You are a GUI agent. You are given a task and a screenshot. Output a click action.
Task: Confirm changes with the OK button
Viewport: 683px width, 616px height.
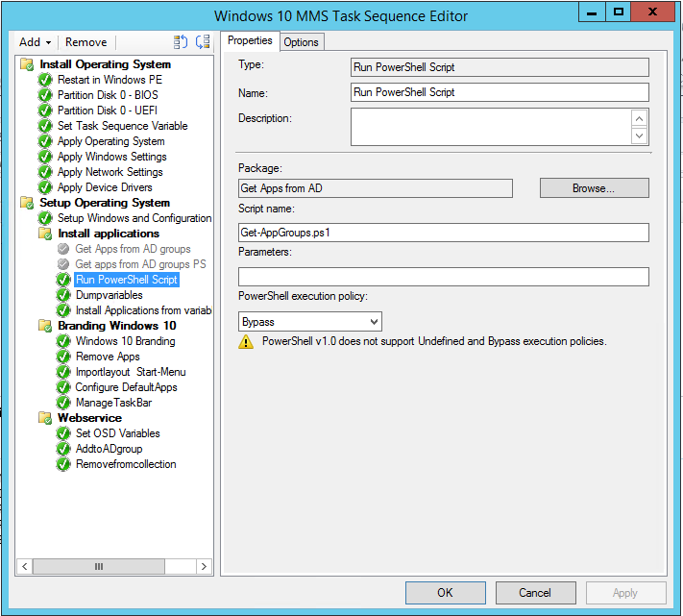coord(445,593)
